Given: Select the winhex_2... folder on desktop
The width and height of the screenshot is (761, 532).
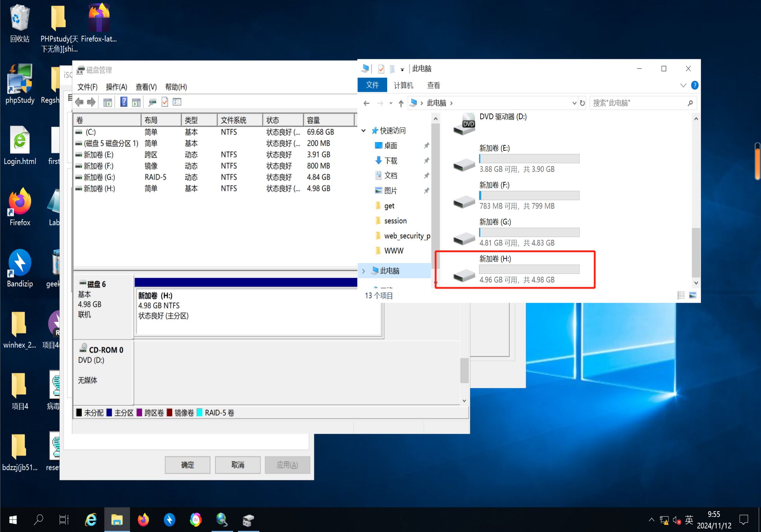Looking at the screenshot, I should tap(20, 330).
